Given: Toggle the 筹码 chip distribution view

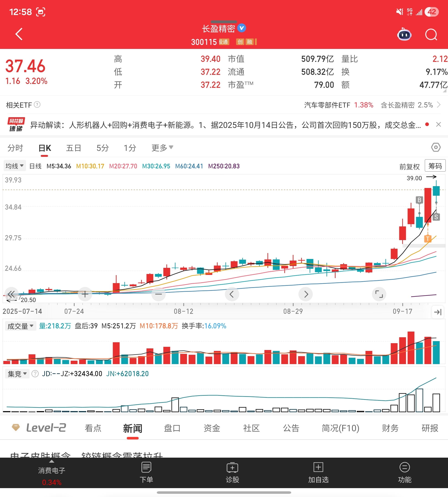Looking at the screenshot, I should pos(435,166).
